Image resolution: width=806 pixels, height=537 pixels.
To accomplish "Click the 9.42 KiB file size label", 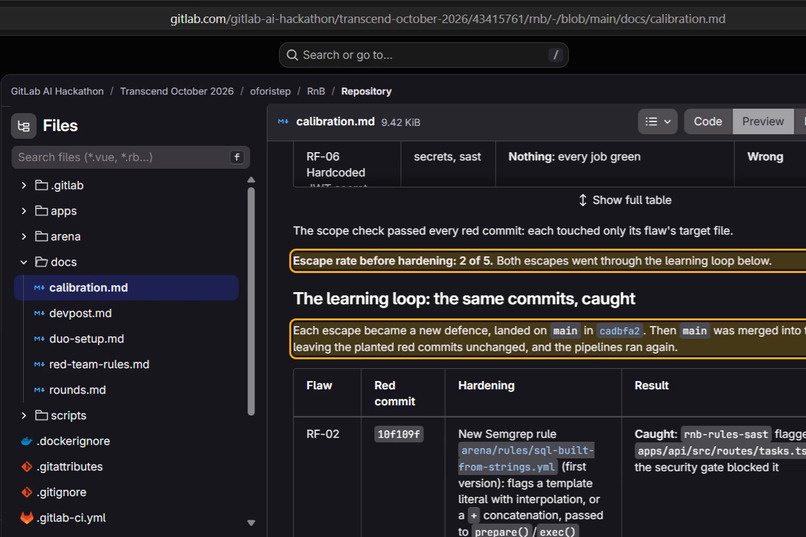I will pos(400,122).
